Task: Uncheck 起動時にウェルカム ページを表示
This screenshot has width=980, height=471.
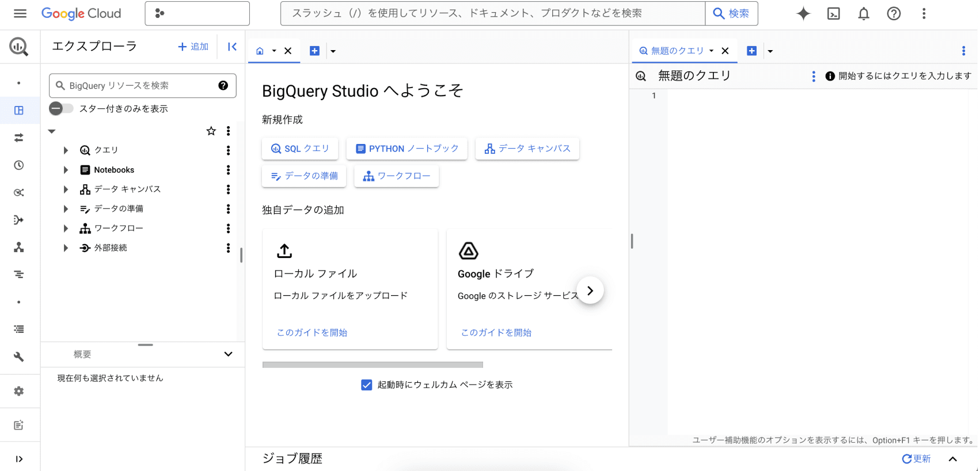Action: click(x=367, y=385)
